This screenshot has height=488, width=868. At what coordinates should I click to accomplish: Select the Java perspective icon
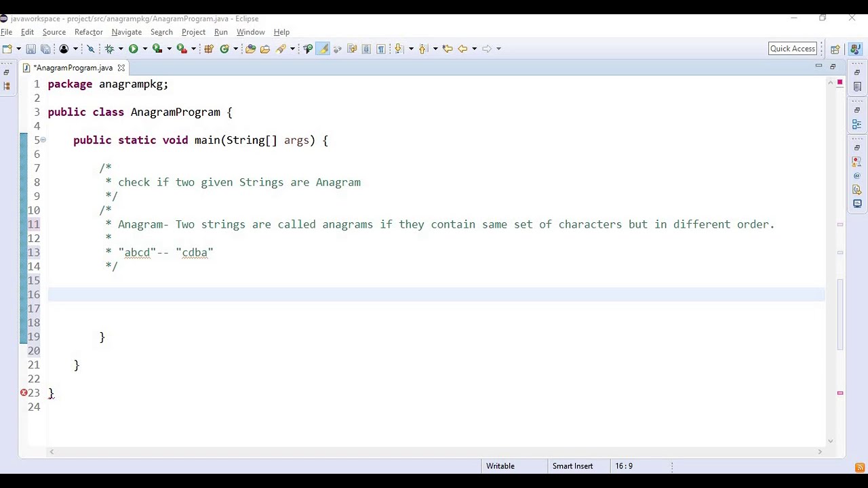click(855, 49)
